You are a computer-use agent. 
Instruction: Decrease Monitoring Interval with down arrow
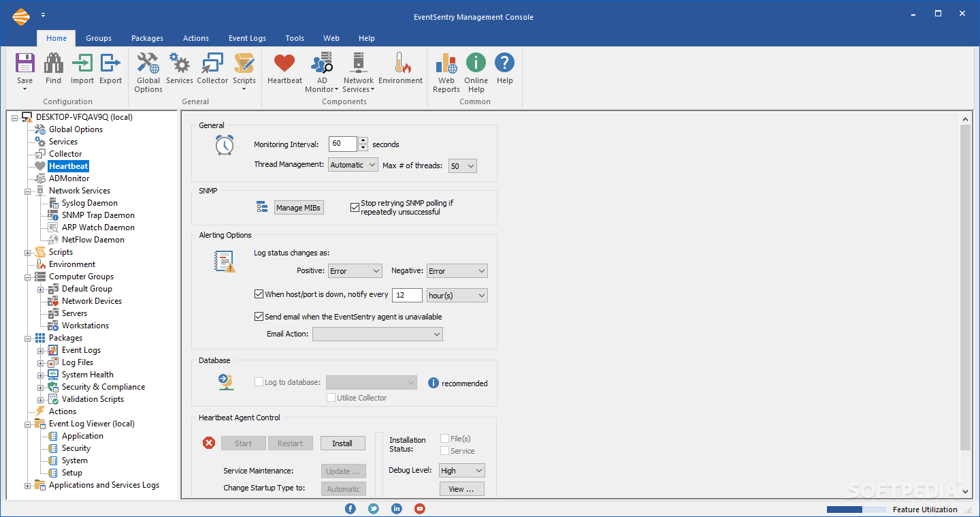pos(363,147)
